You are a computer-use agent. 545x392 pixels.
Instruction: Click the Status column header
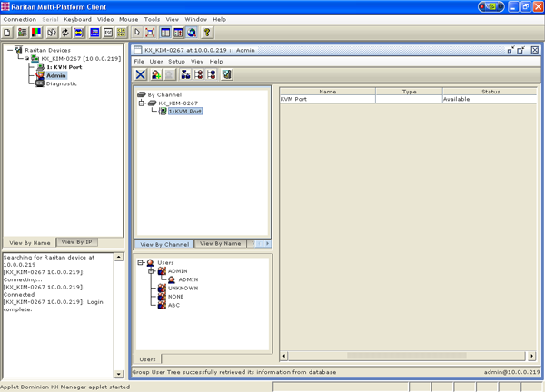click(490, 92)
